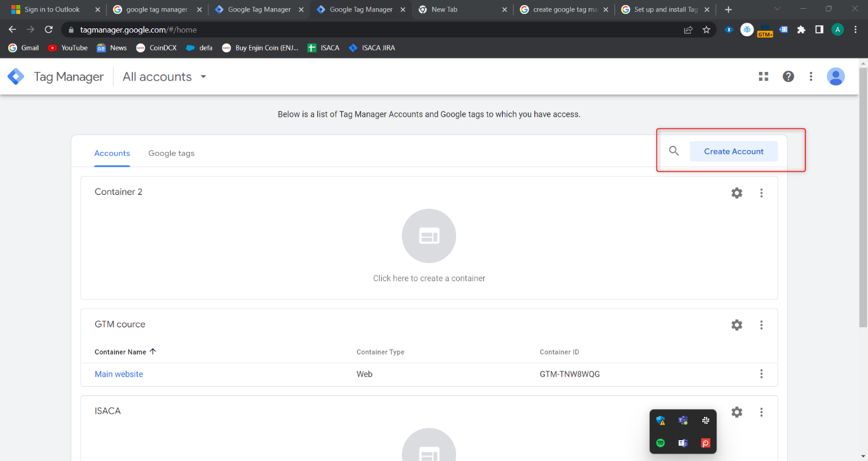
Task: Click the Create Account button
Action: (x=733, y=151)
